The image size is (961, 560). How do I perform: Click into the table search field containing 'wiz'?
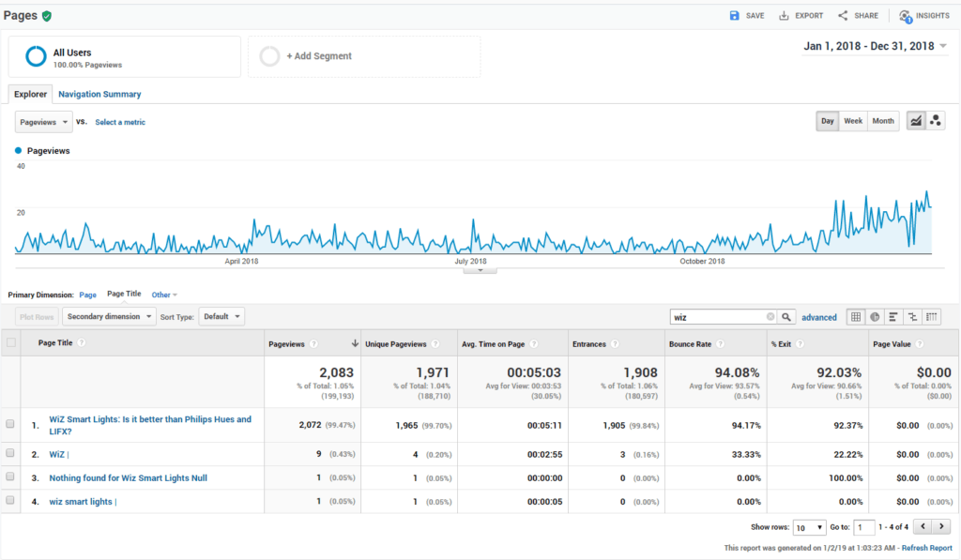pos(718,317)
